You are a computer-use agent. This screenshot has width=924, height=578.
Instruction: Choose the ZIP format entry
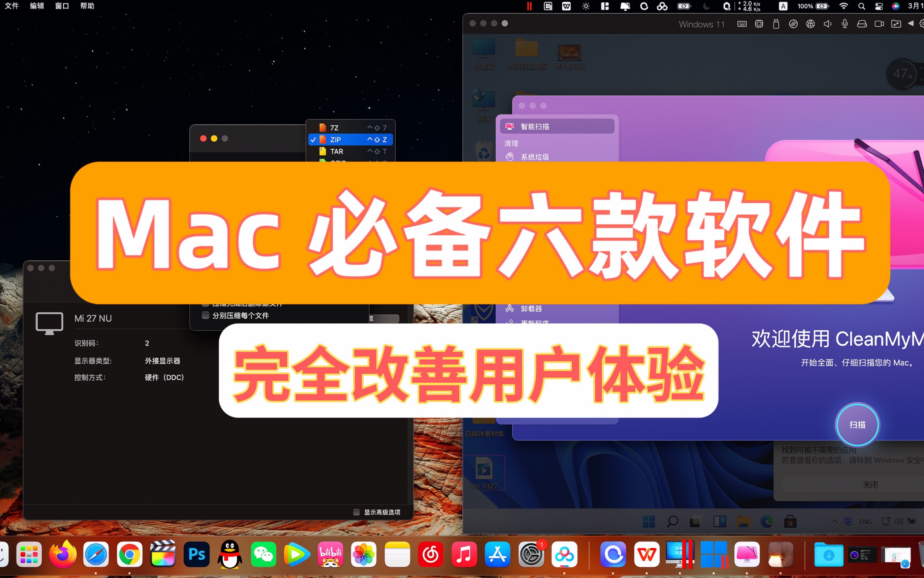point(351,139)
